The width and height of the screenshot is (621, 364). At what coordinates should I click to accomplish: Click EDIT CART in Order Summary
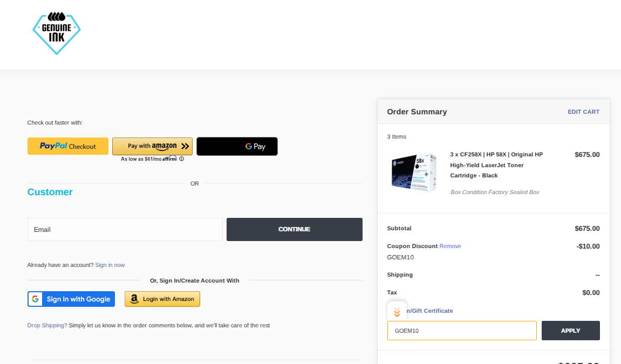point(583,112)
